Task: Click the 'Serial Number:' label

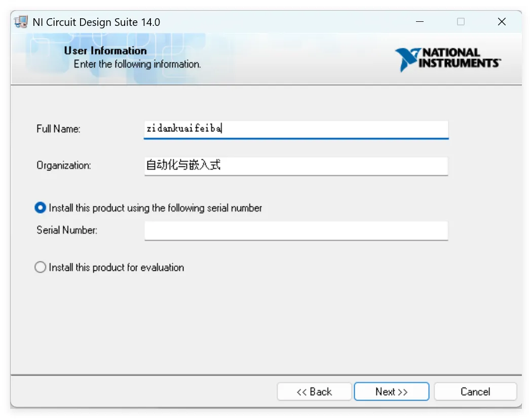Action: pyautogui.click(x=67, y=230)
